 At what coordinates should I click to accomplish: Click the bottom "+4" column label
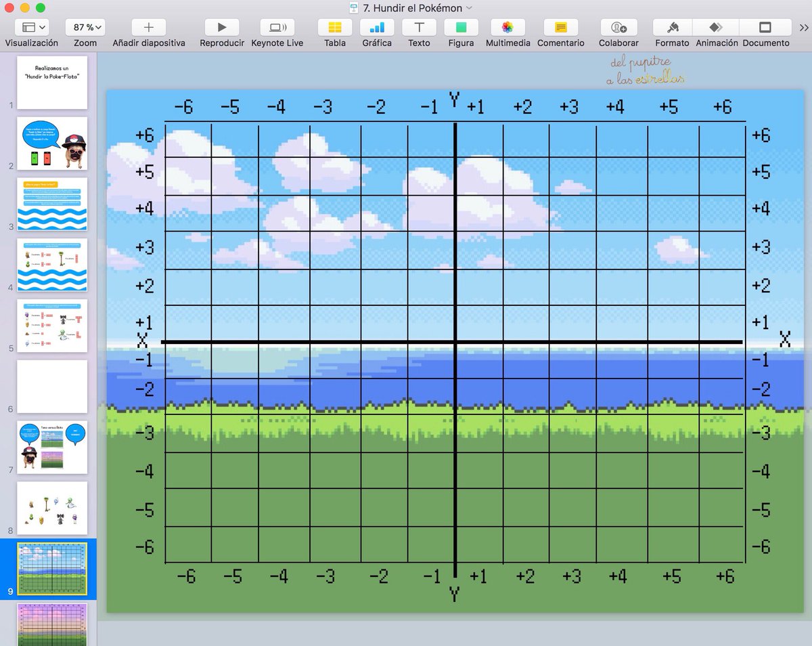click(616, 576)
